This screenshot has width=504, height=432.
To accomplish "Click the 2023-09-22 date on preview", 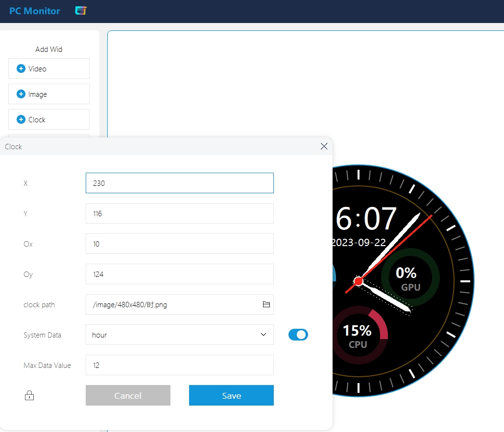I will (359, 242).
